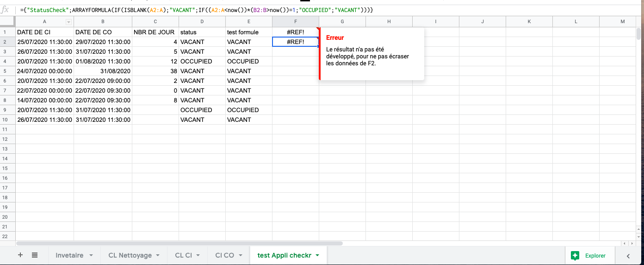
Task: Select cell '01/08/2020 11:30:00'
Action: click(103, 61)
